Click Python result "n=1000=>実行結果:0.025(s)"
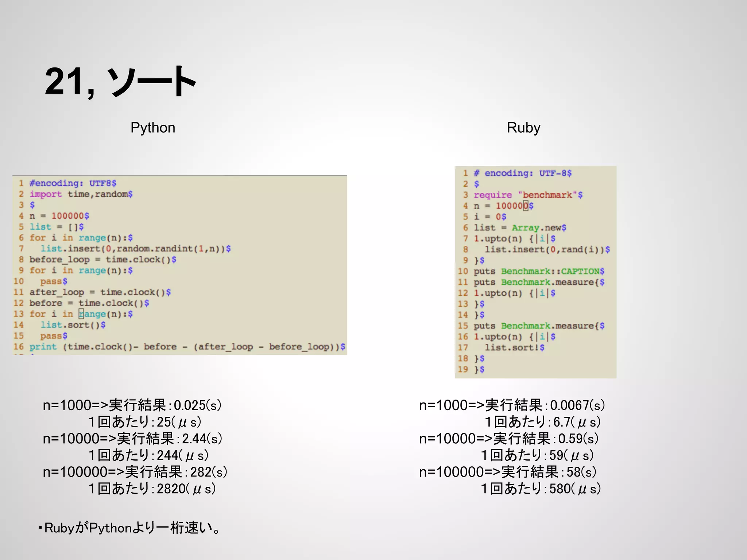This screenshot has width=747, height=560. point(132,405)
